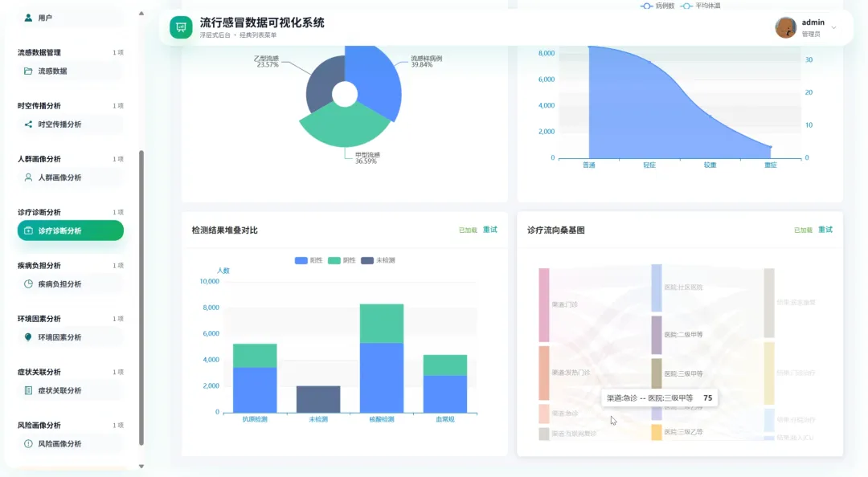This screenshot has width=868, height=477.
Task: Expand the admin account dropdown arrow
Action: [833, 27]
